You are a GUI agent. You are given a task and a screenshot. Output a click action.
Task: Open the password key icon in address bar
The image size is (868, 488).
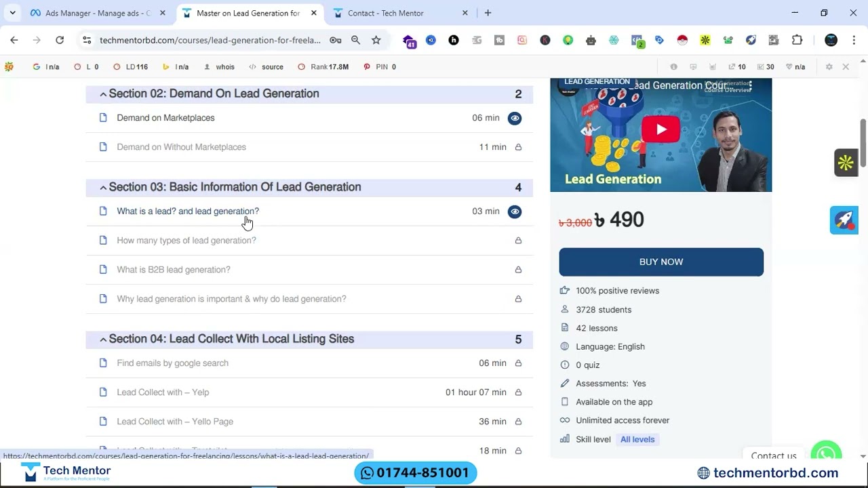(x=335, y=40)
